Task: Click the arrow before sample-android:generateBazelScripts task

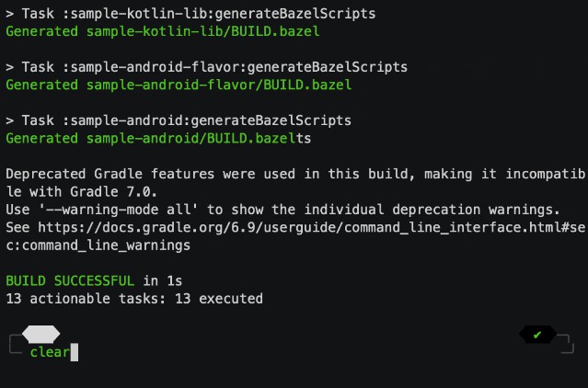Action: click(x=10, y=121)
